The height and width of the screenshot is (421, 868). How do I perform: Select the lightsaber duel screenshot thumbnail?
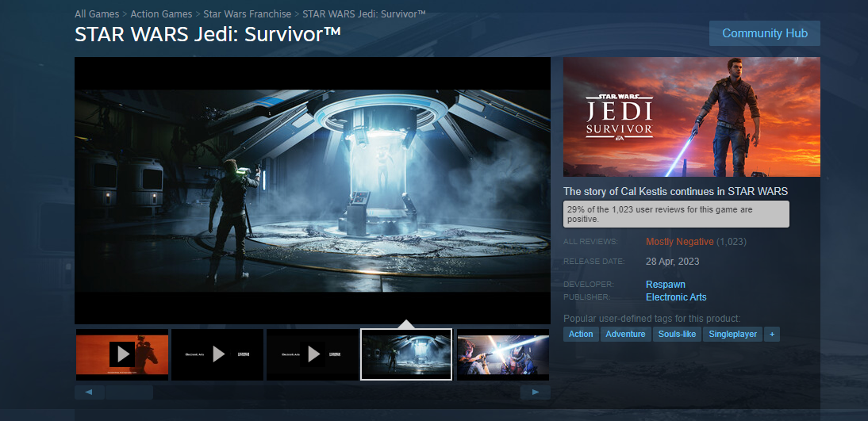503,354
